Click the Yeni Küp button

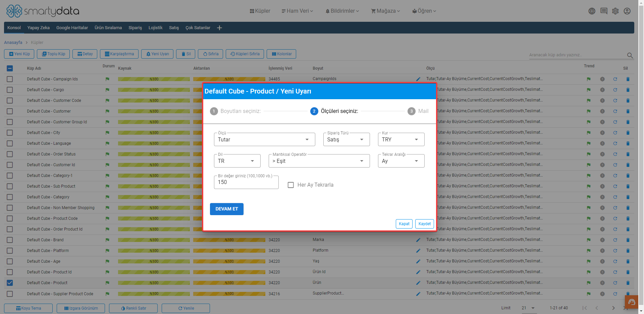(19, 54)
